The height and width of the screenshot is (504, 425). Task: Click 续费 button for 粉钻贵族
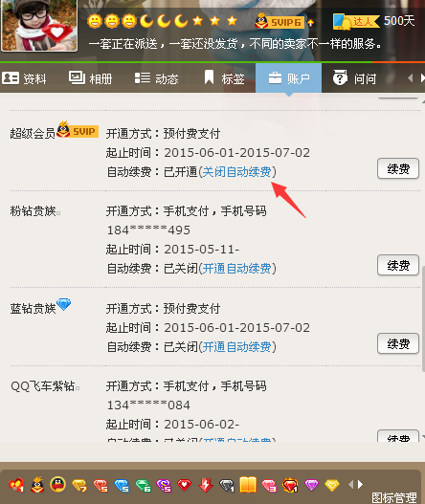tap(398, 265)
